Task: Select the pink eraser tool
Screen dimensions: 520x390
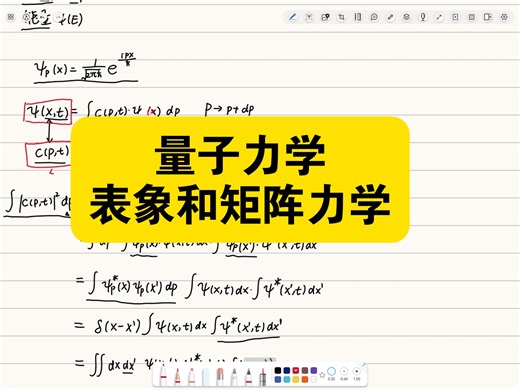Action: [x=220, y=377]
